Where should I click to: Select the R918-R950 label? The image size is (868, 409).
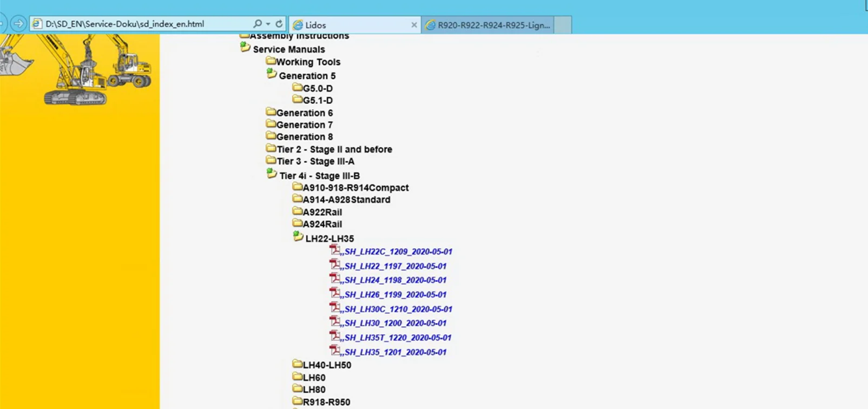326,402
